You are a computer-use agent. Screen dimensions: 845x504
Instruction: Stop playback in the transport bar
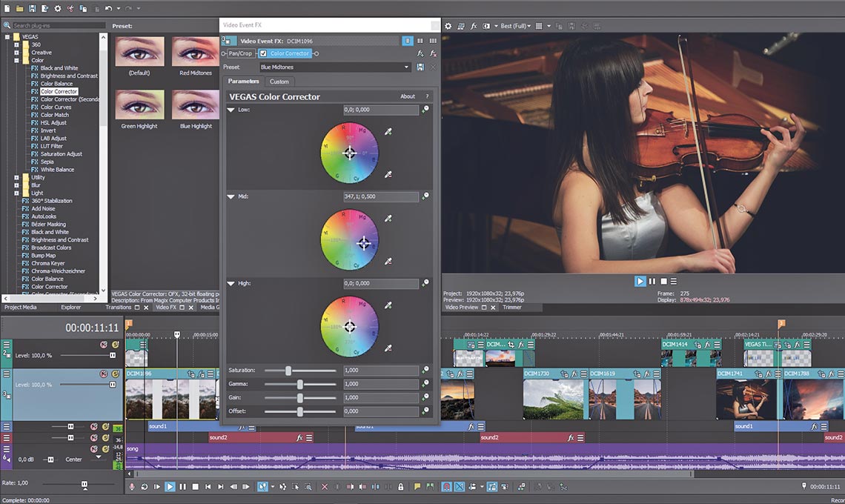196,487
